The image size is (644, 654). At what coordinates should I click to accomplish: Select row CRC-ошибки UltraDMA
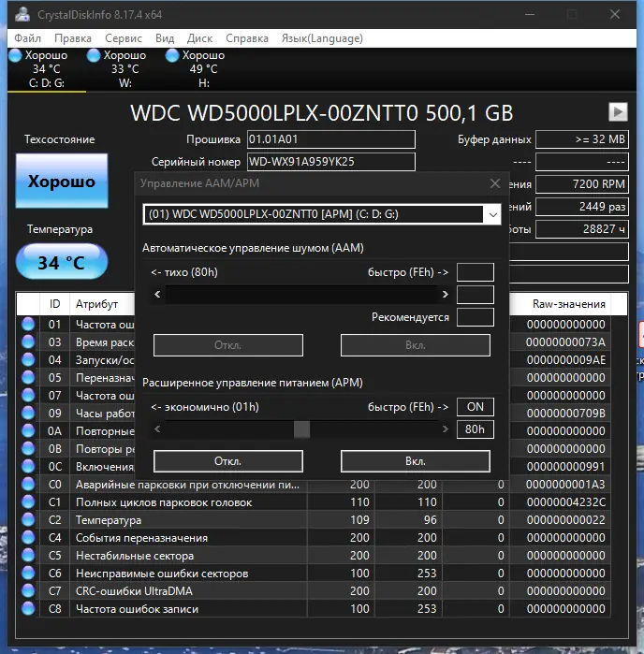point(313,591)
